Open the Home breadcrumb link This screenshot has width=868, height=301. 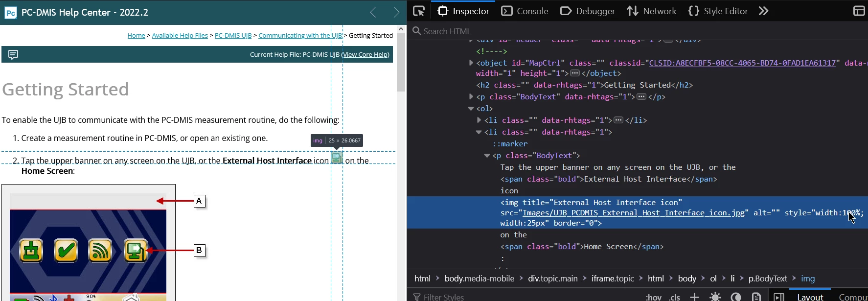136,35
